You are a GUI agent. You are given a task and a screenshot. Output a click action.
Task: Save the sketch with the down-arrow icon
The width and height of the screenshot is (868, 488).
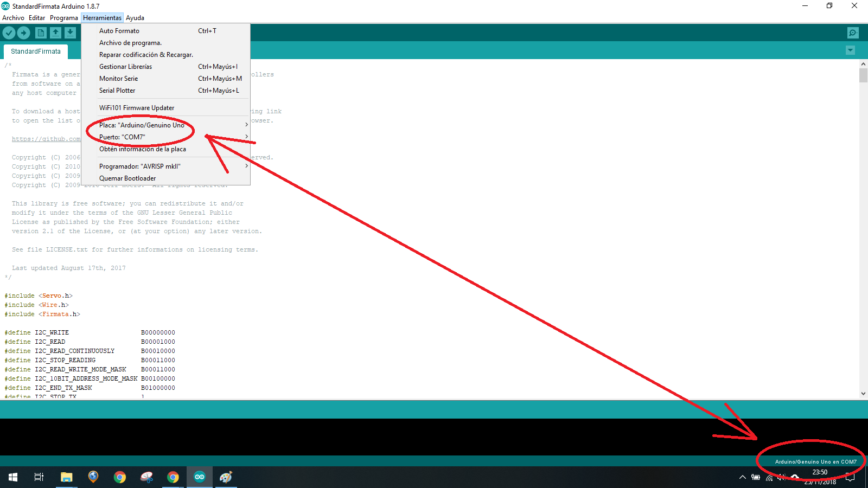[71, 33]
